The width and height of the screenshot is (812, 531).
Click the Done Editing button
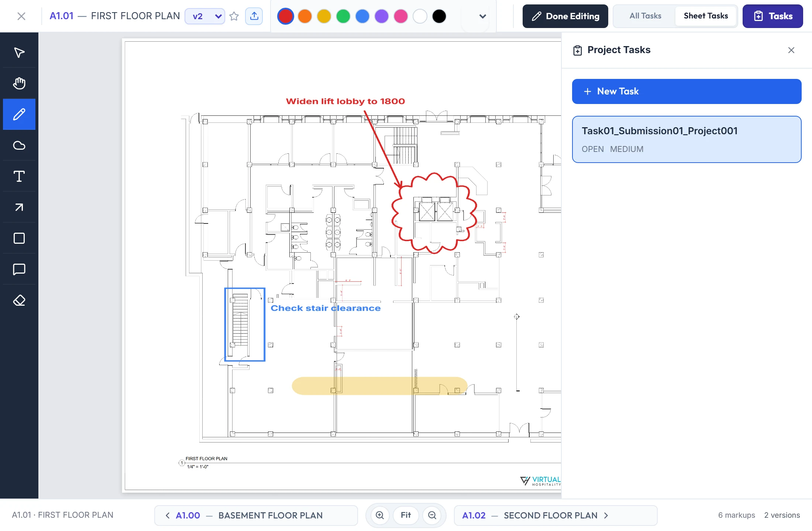(x=565, y=16)
